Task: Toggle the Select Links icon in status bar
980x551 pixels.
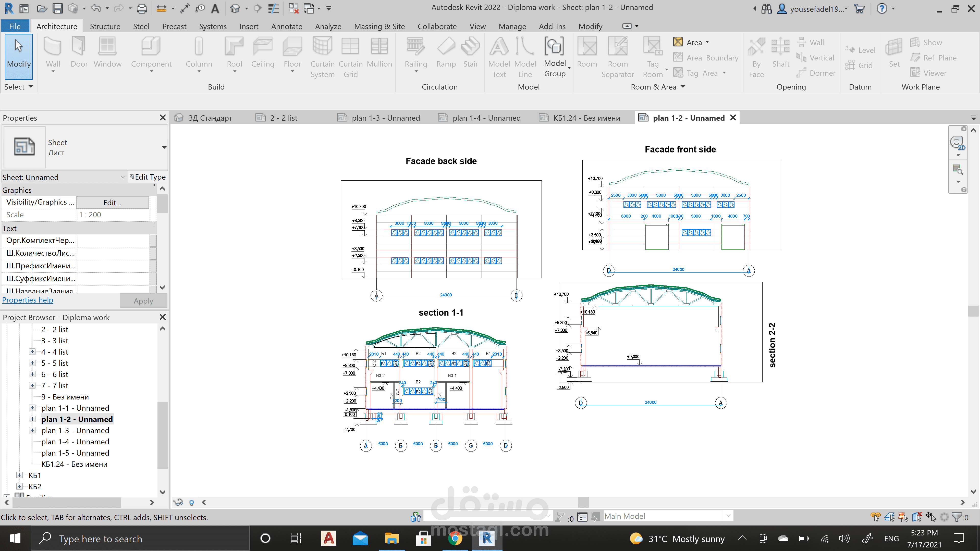Action: click(875, 517)
